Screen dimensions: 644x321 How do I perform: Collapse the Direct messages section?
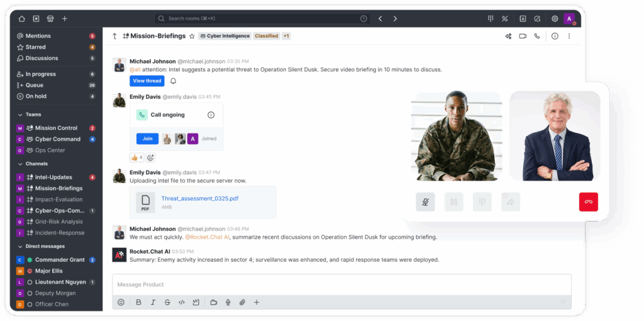19,246
